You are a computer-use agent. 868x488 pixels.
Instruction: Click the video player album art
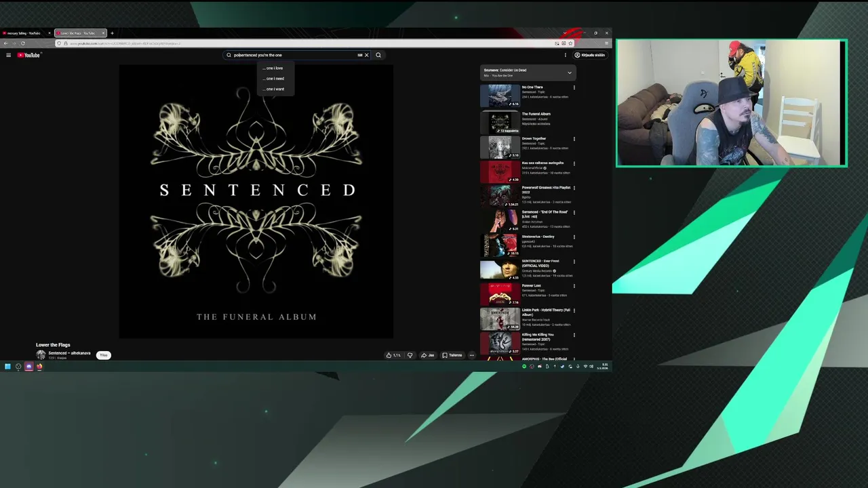click(256, 201)
